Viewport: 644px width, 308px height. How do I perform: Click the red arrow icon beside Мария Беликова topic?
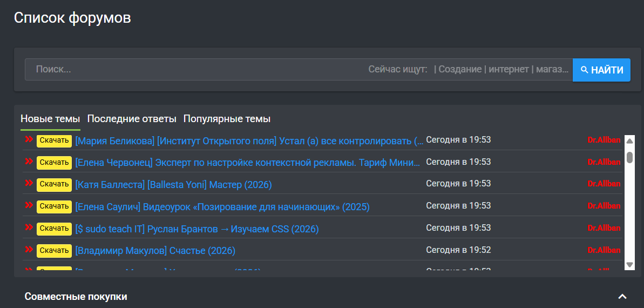29,140
